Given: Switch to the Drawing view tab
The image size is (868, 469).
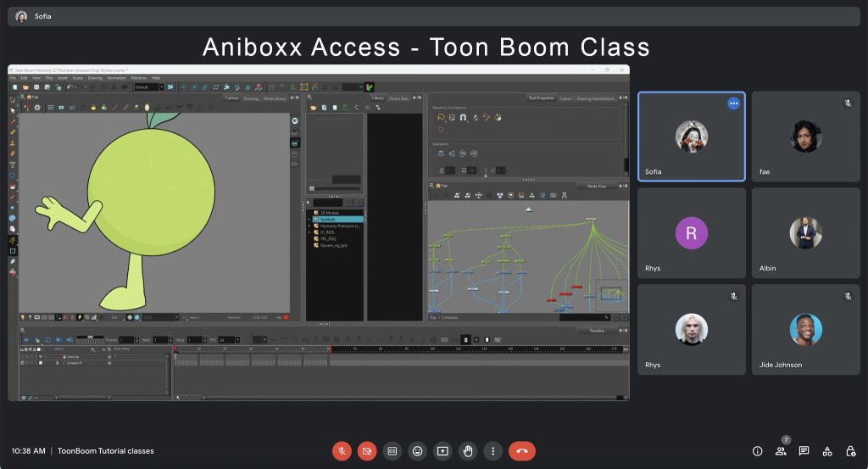Looking at the screenshot, I should point(251,98).
